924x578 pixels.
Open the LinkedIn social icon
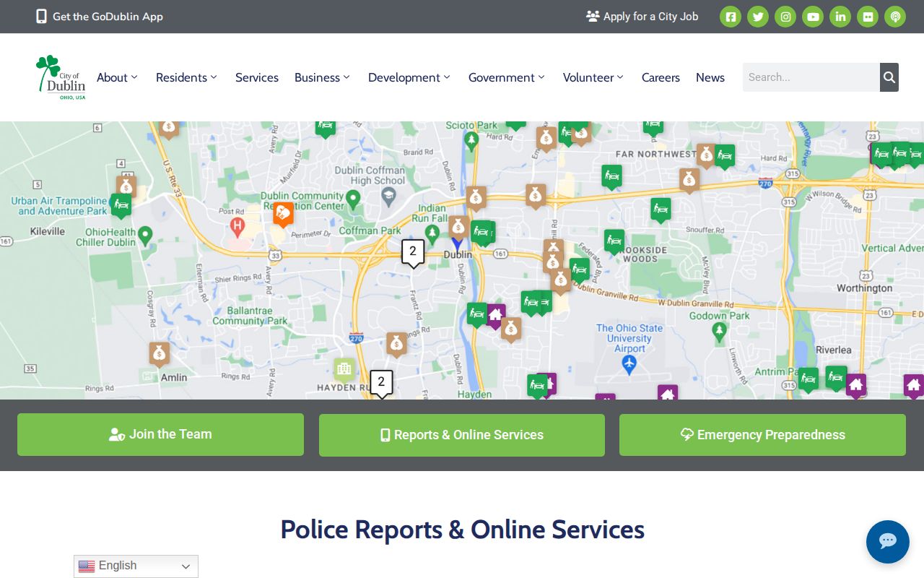(x=840, y=17)
